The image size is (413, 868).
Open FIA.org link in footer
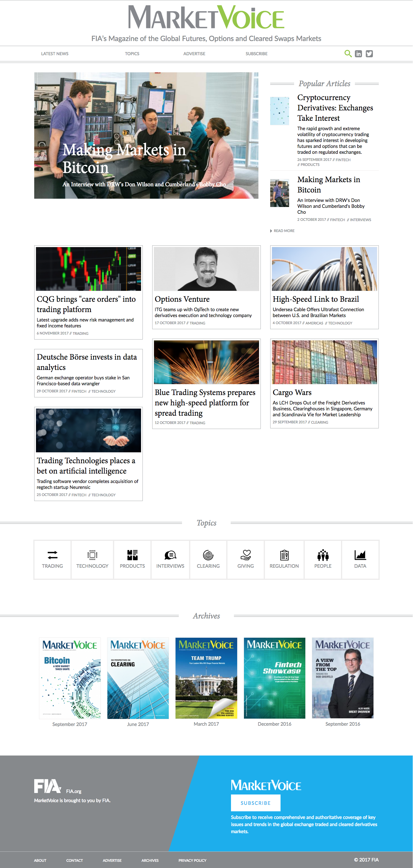click(x=74, y=791)
